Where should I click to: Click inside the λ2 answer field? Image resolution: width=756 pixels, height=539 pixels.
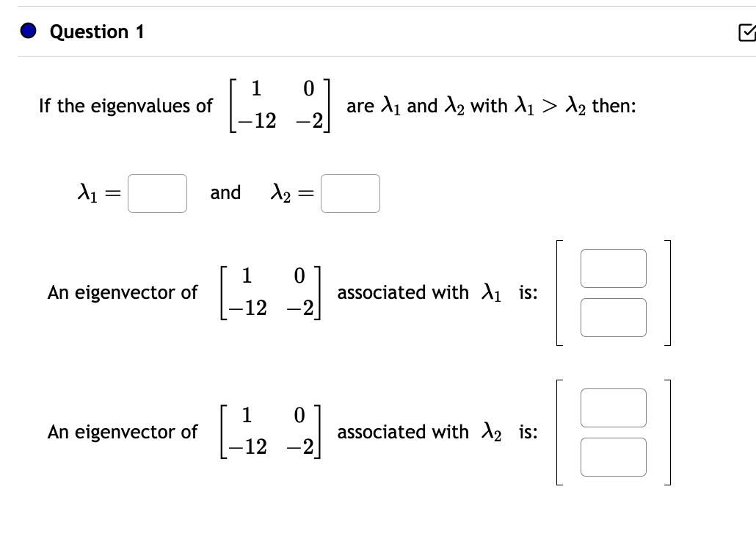click(x=349, y=192)
